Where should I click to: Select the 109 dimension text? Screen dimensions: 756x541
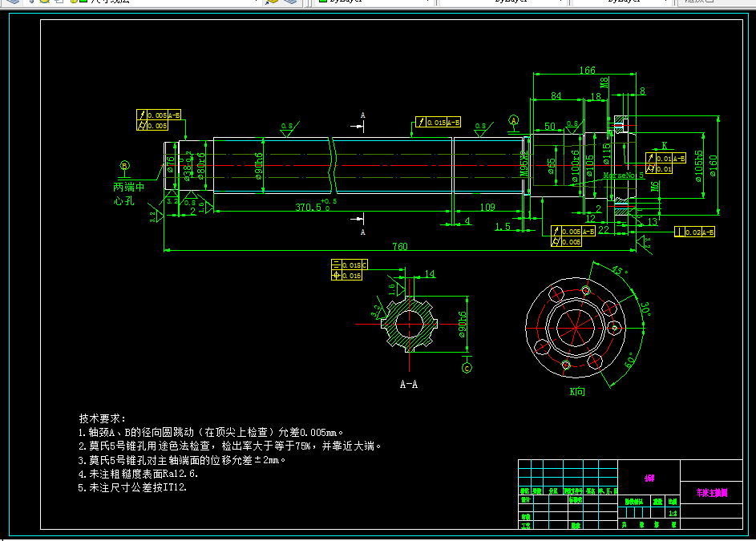point(487,207)
